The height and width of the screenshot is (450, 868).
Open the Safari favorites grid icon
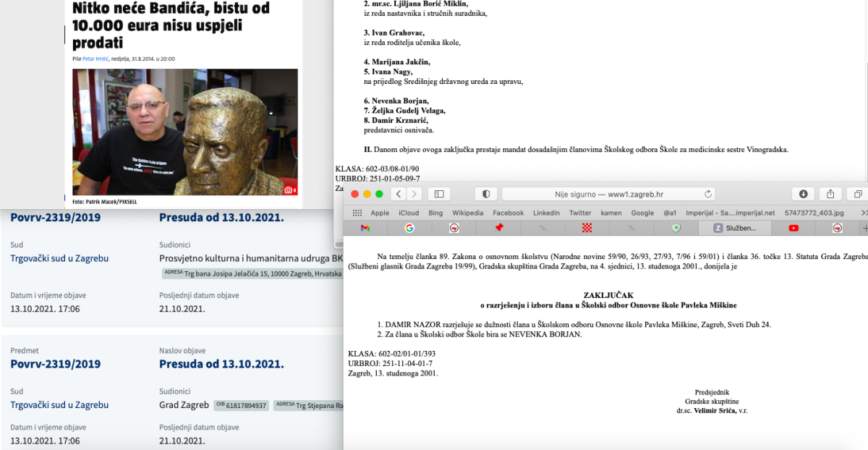pos(357,213)
